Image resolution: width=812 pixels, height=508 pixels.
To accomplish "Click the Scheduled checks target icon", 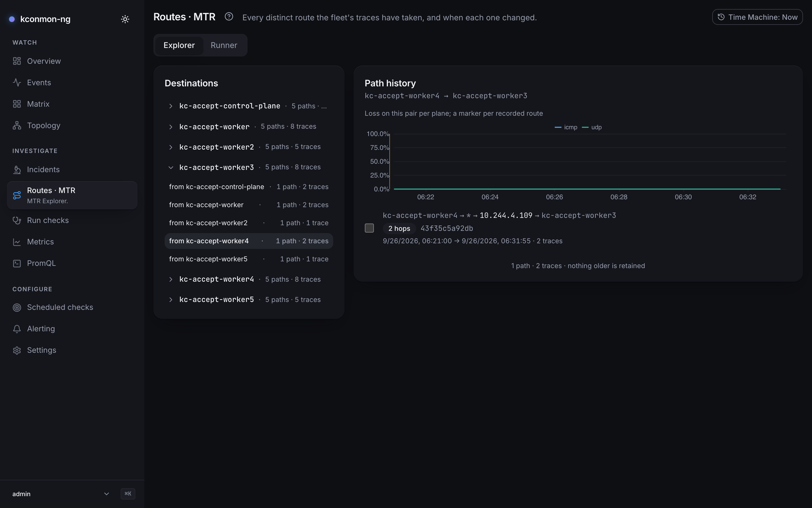I will point(17,307).
